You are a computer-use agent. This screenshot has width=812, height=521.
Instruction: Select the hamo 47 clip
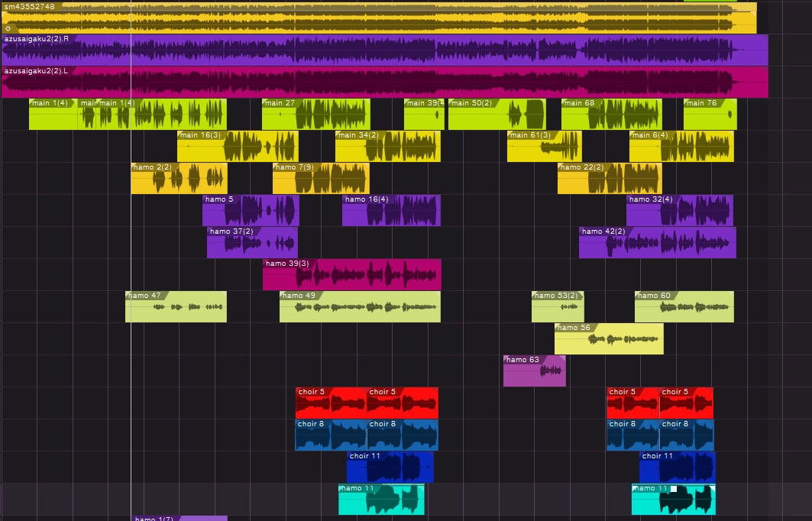(x=176, y=306)
